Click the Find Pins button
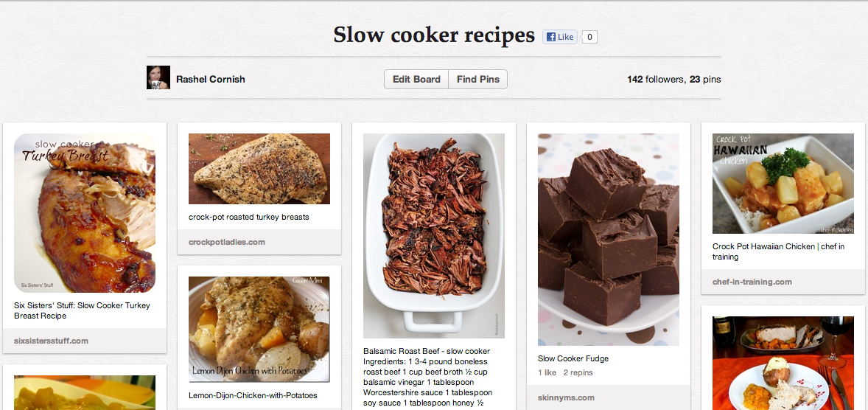The width and height of the screenshot is (868, 410). point(477,79)
